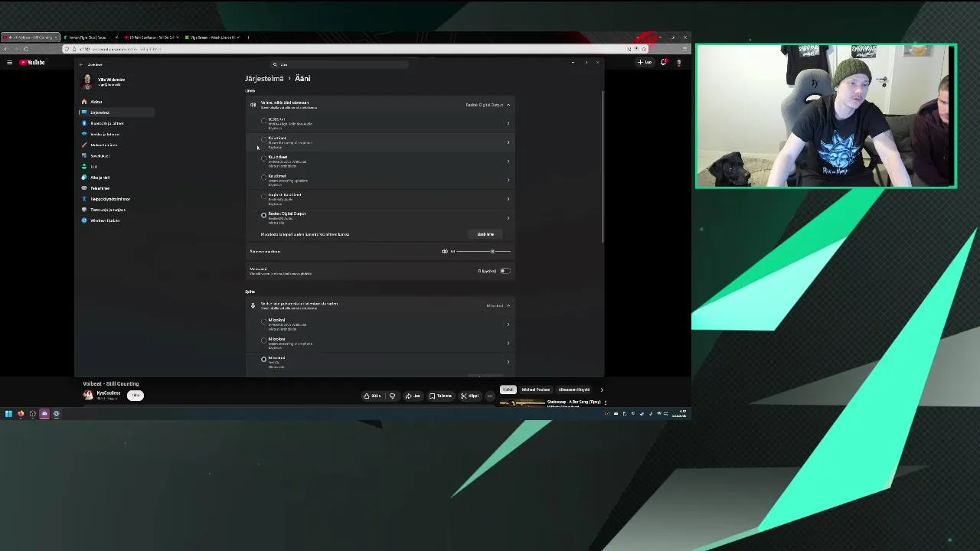Screen dimensions: 980x551
Task: Select the Michael Poulsen filter chip
Action: coord(536,390)
